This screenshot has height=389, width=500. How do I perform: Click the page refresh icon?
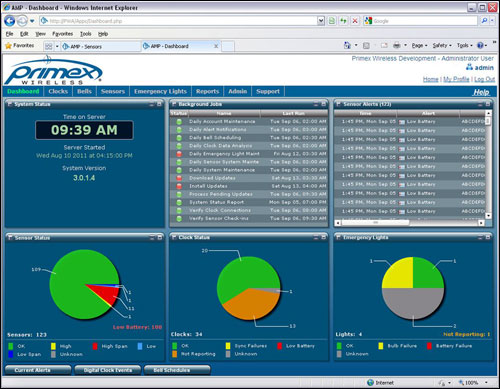[343, 21]
